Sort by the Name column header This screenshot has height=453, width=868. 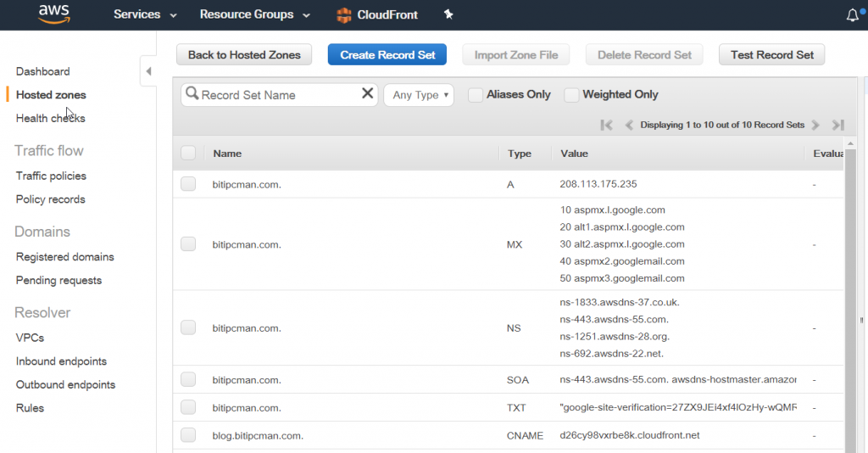[227, 154]
